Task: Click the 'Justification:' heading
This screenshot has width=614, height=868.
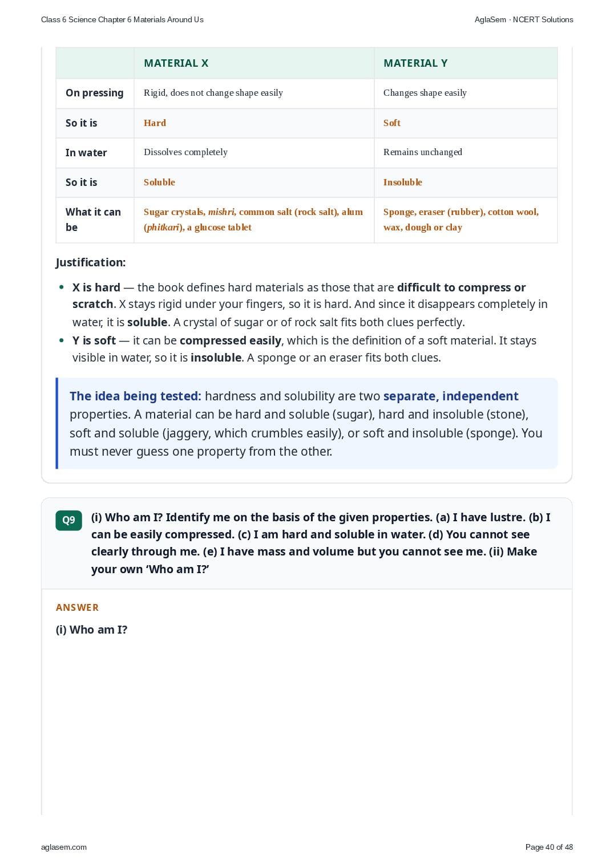Action: [x=91, y=262]
